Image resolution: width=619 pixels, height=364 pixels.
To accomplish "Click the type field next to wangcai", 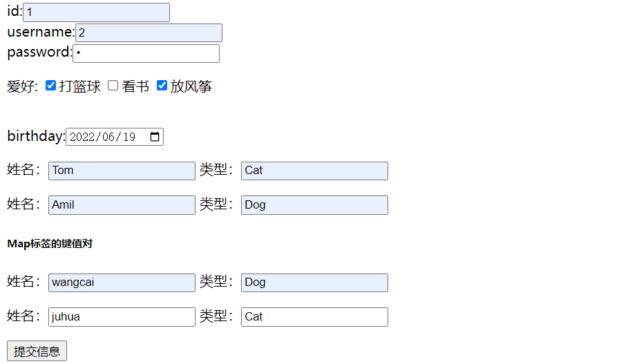I will tap(314, 282).
